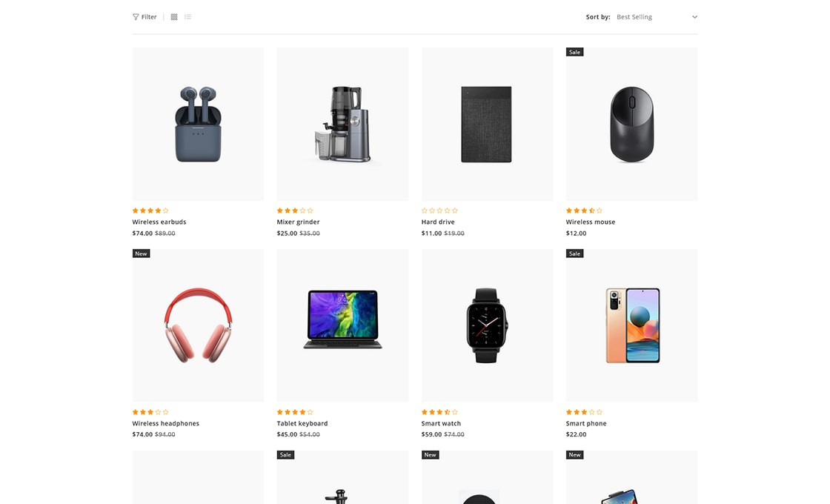Click the Wireless earbuds star rating
The image size is (830, 504).
click(x=150, y=210)
